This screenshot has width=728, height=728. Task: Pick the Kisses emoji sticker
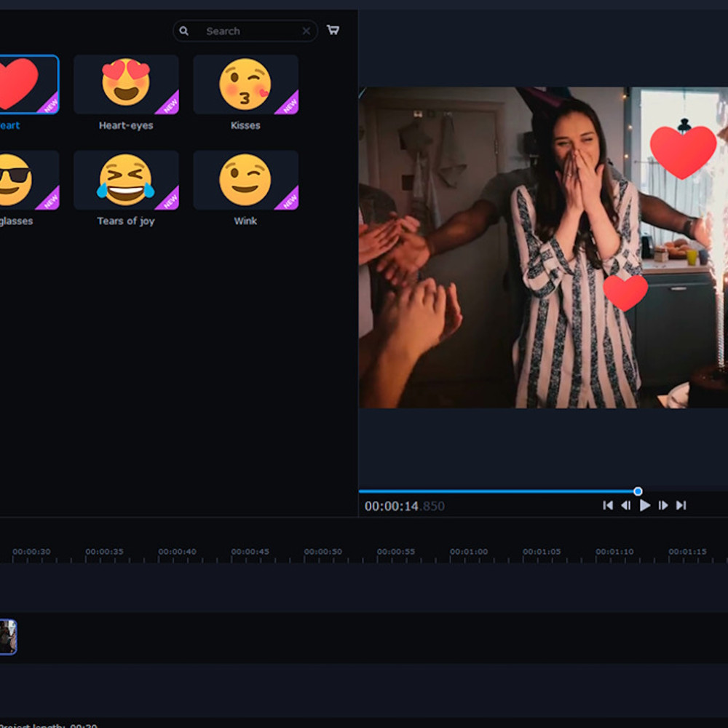pyautogui.click(x=245, y=84)
